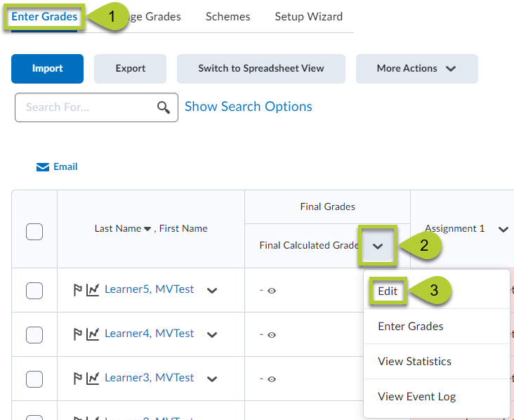Tick the checkbox for Learner5

[x=34, y=291]
